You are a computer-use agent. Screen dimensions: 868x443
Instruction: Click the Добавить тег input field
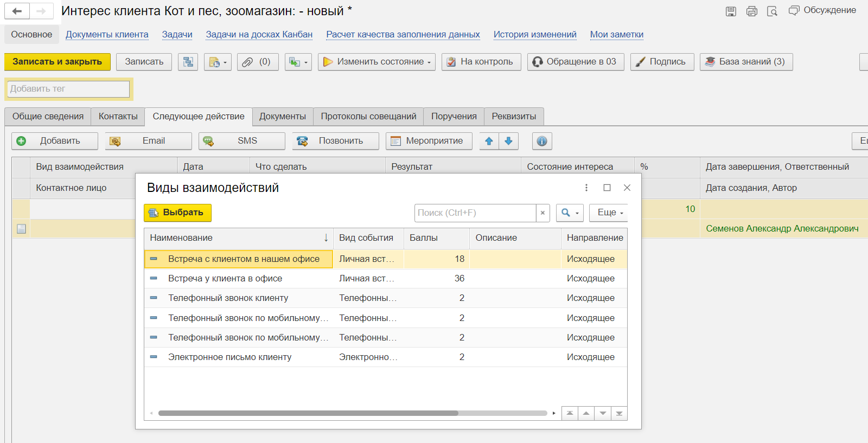(68, 89)
